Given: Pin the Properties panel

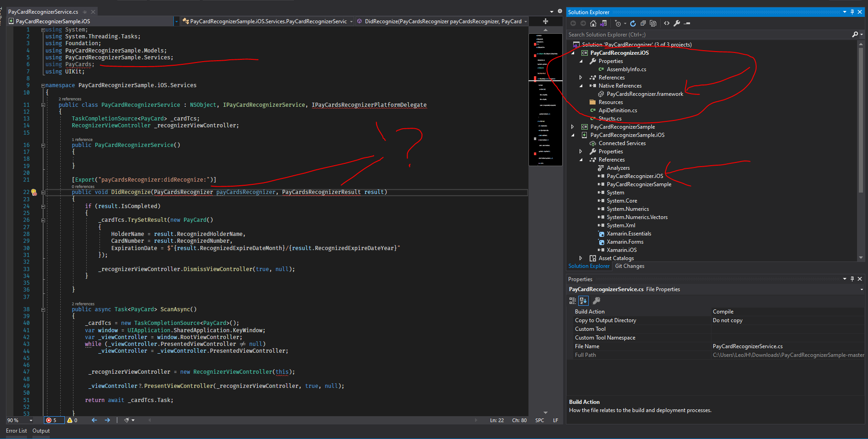Looking at the screenshot, I should 852,279.
